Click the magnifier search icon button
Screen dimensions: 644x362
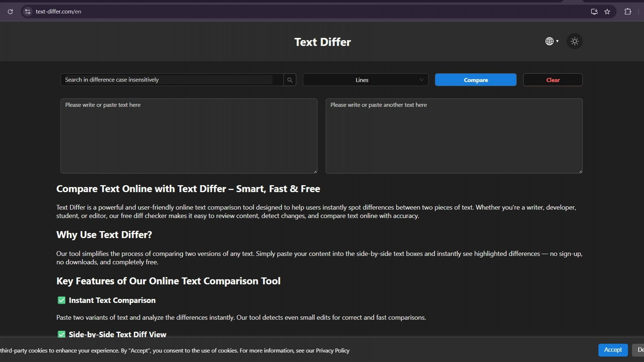click(x=290, y=80)
